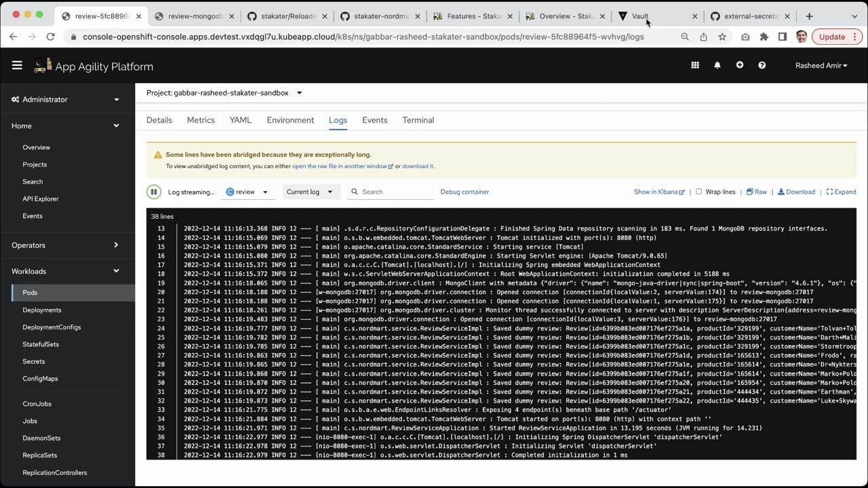Open API Explorer in the sidebar
This screenshot has height=488, width=868.
41,199
